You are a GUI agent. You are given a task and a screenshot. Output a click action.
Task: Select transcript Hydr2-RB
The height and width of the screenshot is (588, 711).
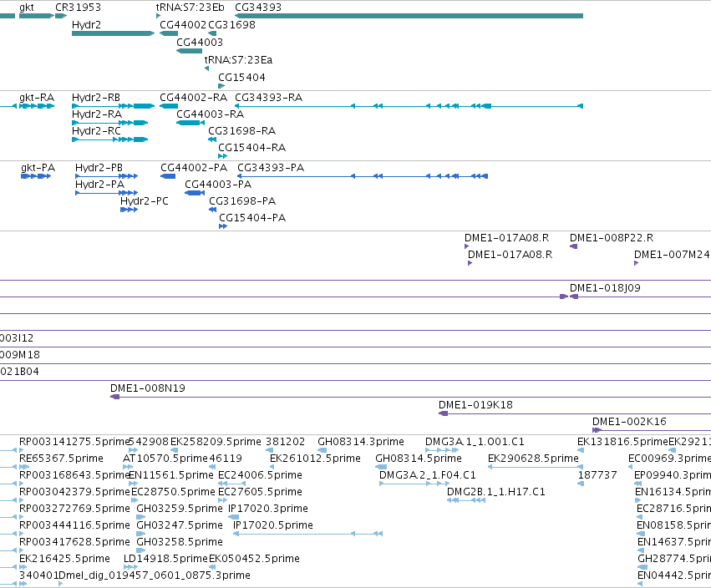coord(113,106)
